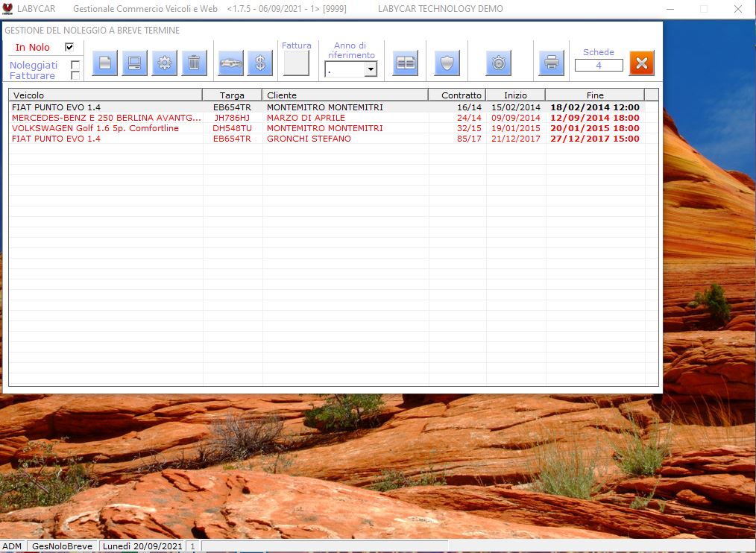Click end date 20/01/2015 18:00
The height and width of the screenshot is (553, 756).
tap(595, 128)
